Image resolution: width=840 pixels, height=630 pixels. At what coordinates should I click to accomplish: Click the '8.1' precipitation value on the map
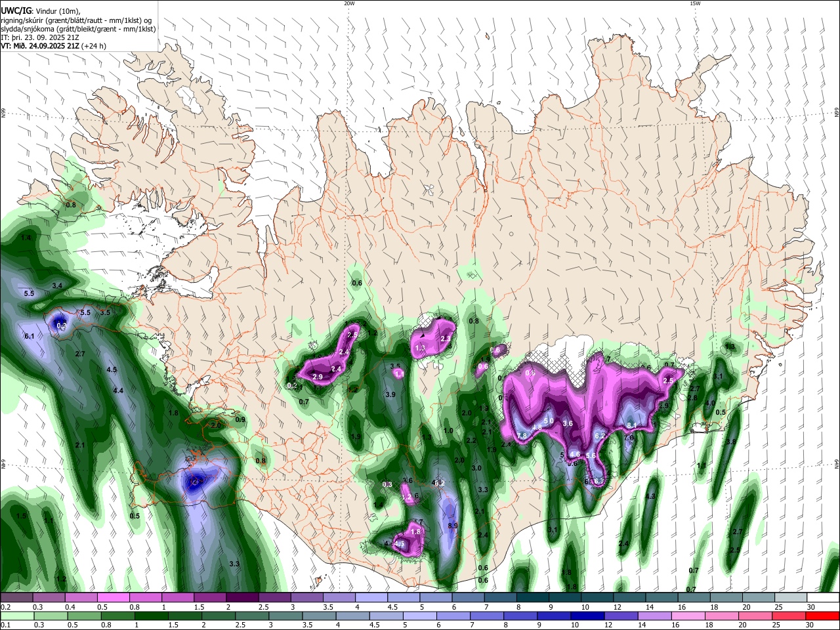(632, 425)
